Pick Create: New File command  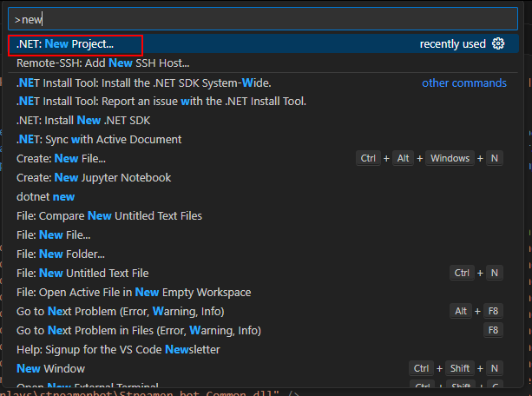tap(61, 159)
